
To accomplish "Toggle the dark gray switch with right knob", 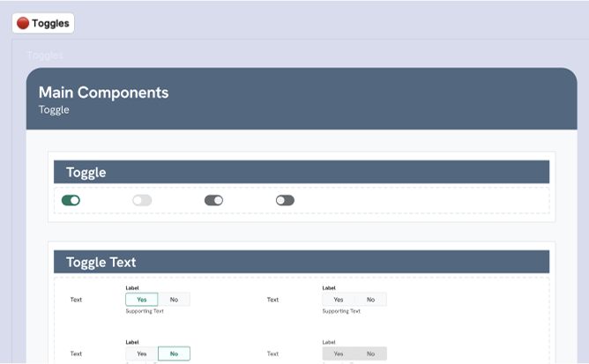I will pyautogui.click(x=213, y=200).
